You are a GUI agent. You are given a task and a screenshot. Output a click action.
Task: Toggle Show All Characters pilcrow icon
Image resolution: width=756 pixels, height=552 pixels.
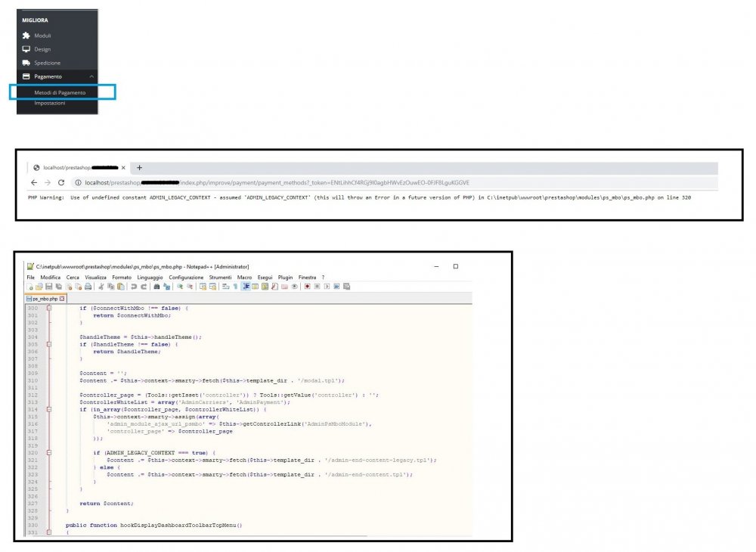(x=235, y=287)
